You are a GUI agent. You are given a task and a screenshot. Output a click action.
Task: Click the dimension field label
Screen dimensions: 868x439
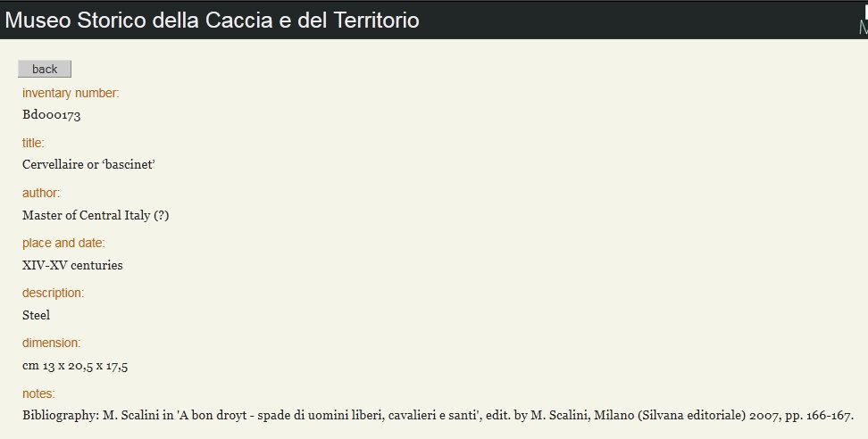tap(51, 343)
